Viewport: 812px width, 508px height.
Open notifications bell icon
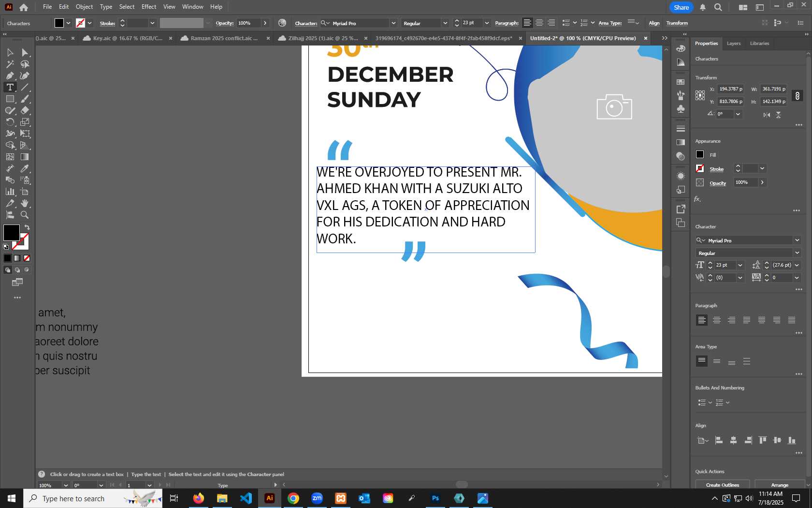click(703, 7)
